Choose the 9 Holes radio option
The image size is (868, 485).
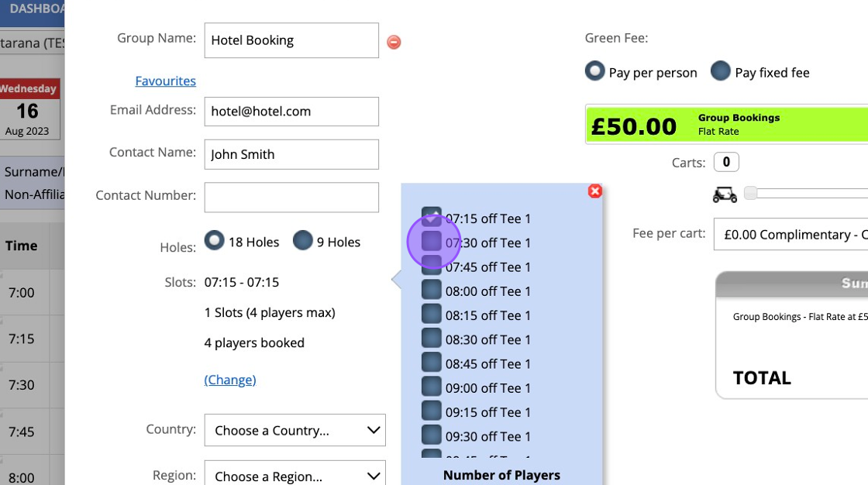302,241
